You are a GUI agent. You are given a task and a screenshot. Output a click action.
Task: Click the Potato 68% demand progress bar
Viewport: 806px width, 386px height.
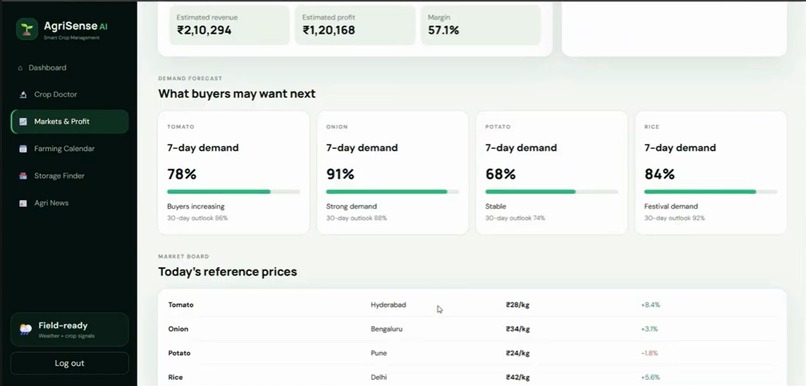point(552,192)
